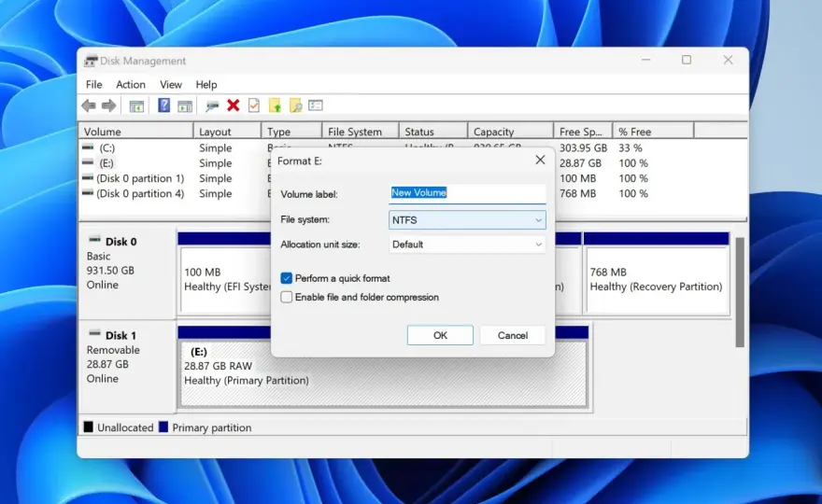
Task: Click the Disk 0 drive icon
Action: tap(94, 240)
